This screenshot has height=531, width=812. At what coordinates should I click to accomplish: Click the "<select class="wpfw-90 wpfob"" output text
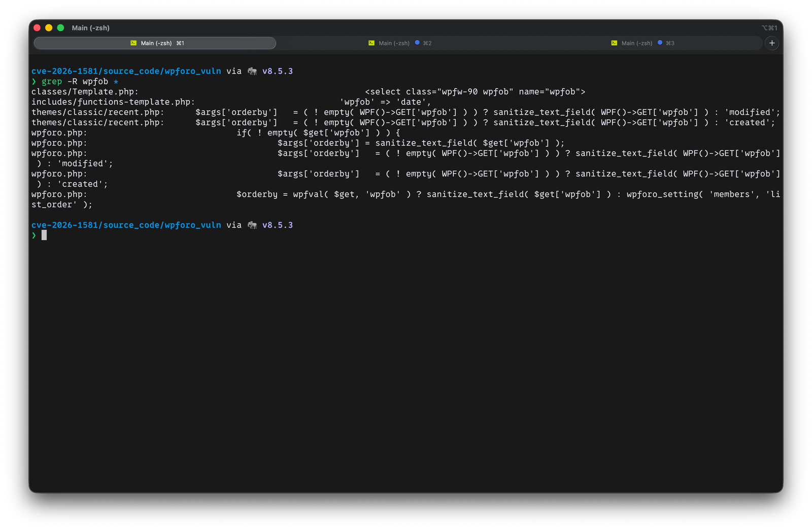coord(439,92)
